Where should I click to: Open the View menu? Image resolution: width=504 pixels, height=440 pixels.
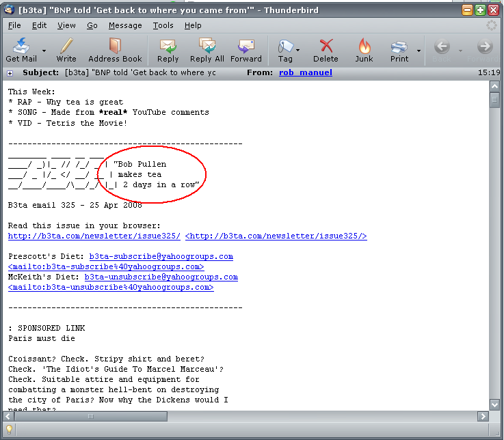click(x=66, y=25)
